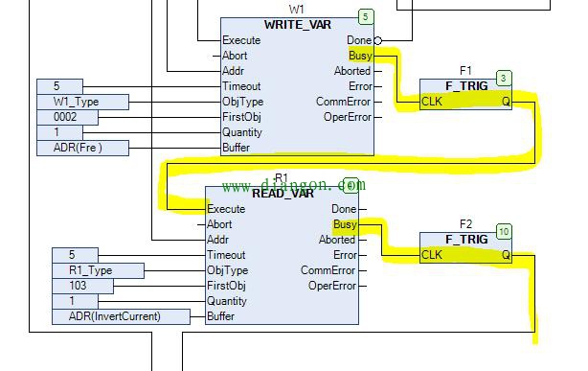Click the ADR(Fre) buffer input box
The height and width of the screenshot is (371, 588).
[x=83, y=148]
